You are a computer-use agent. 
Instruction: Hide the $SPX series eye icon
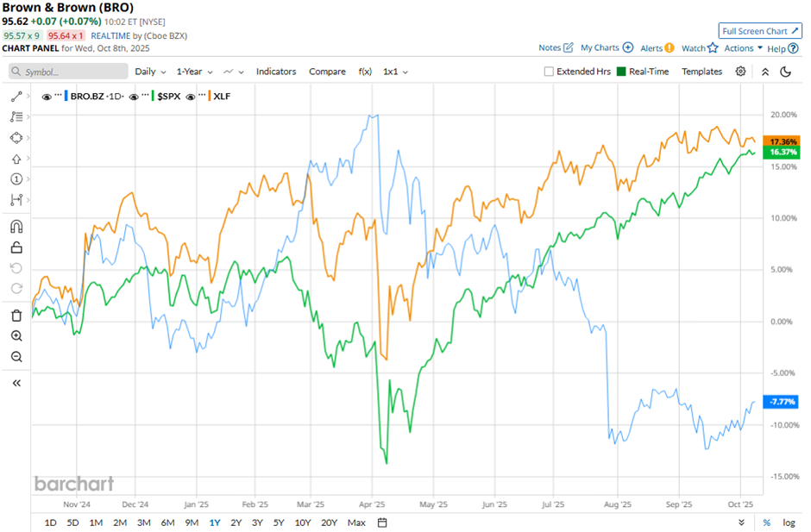[134, 97]
